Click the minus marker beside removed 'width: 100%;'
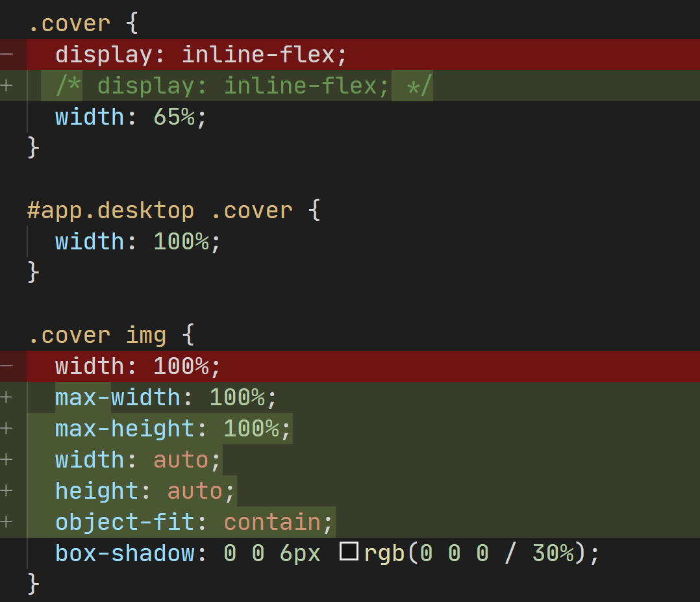Screen dimensions: 700x602 point(6,366)
